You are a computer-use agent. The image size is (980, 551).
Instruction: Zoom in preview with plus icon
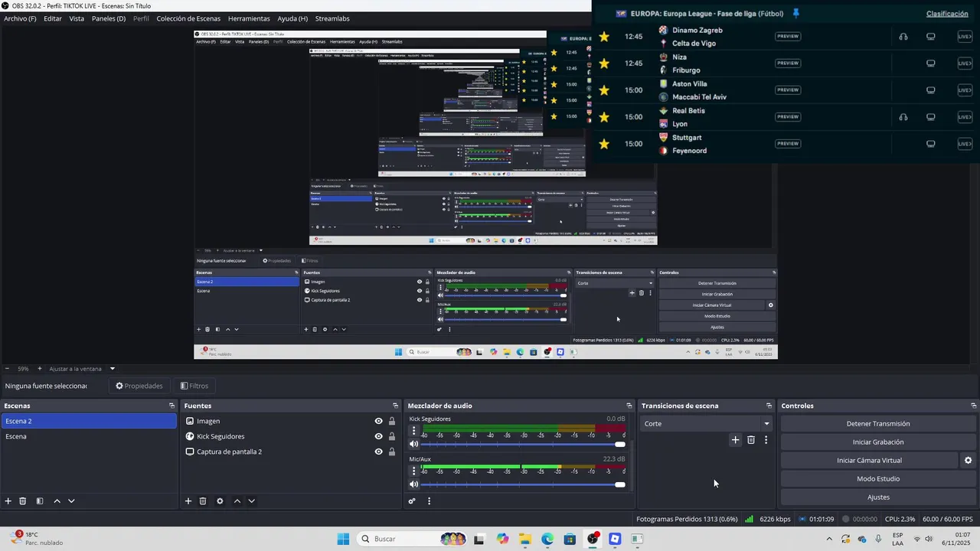click(x=40, y=369)
